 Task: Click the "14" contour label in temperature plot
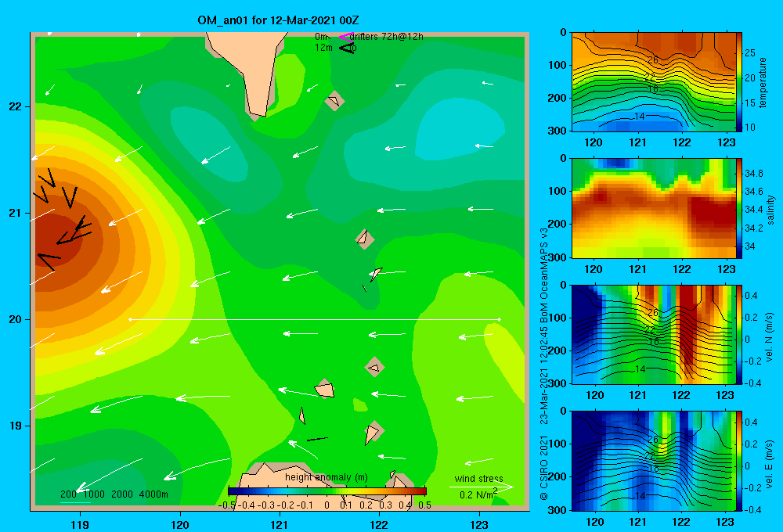(x=639, y=117)
